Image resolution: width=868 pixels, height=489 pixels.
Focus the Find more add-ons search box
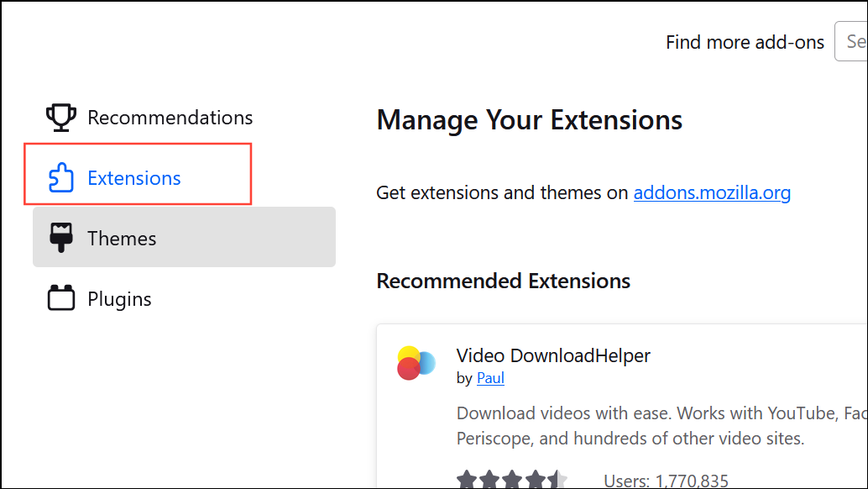[852, 42]
